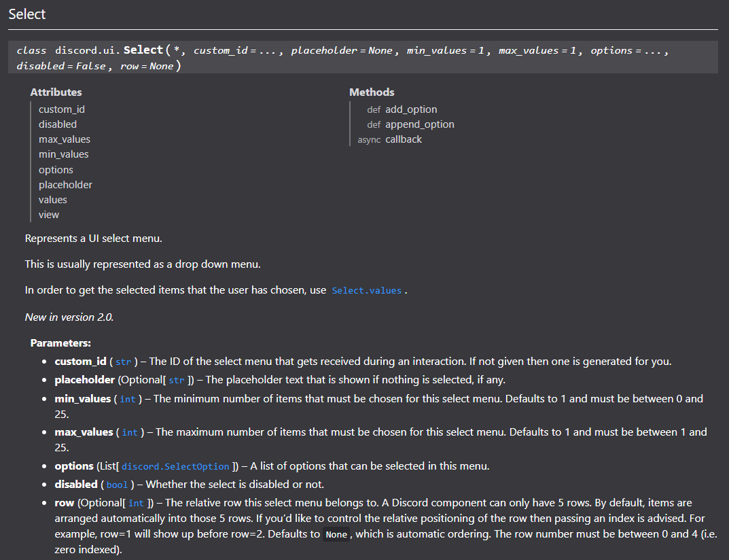Go to the add_option method

click(411, 109)
